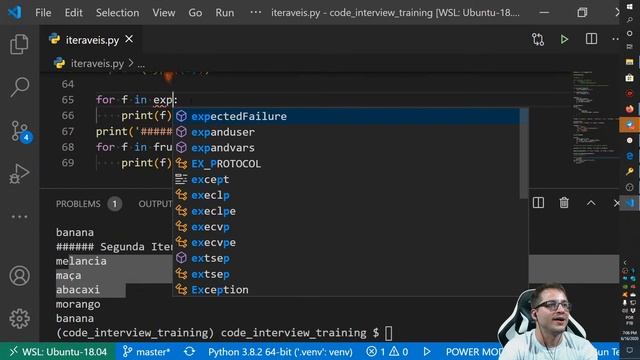Open the Selection menu
Screen dimensions: 640x360
click(x=117, y=13)
